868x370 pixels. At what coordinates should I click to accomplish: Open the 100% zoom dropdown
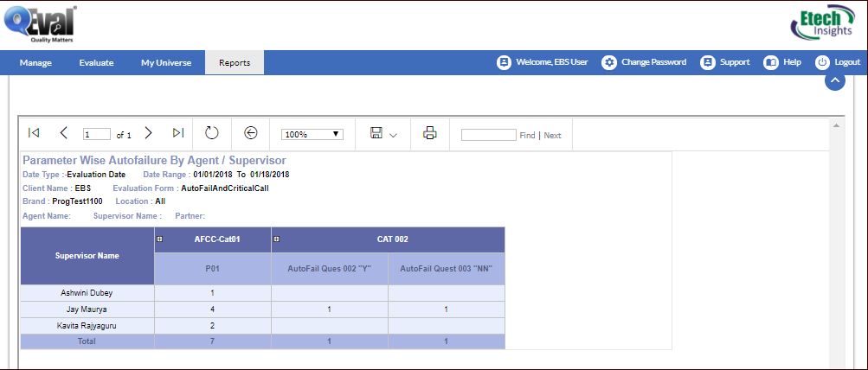pyautogui.click(x=312, y=134)
